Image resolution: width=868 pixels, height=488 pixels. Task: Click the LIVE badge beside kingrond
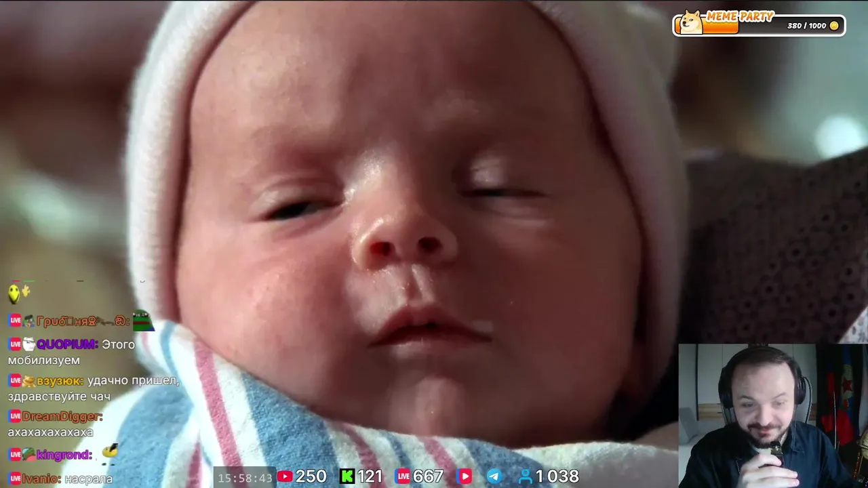point(15,454)
